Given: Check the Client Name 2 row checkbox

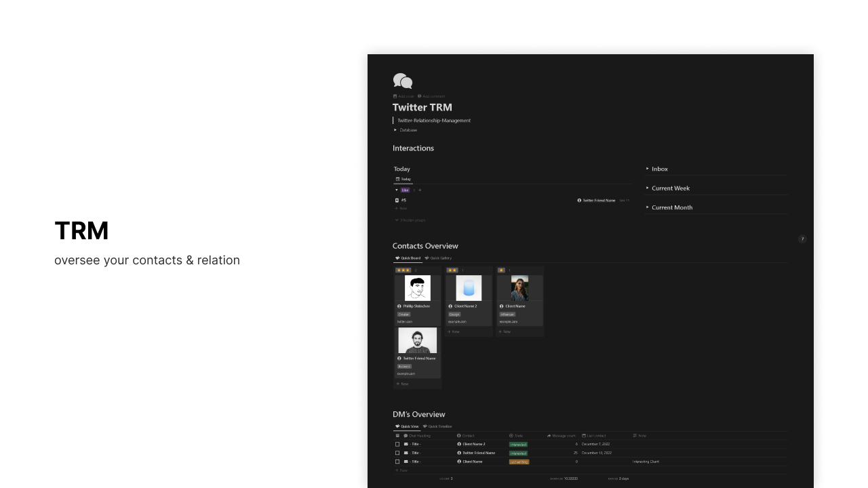Looking at the screenshot, I should click(x=397, y=445).
